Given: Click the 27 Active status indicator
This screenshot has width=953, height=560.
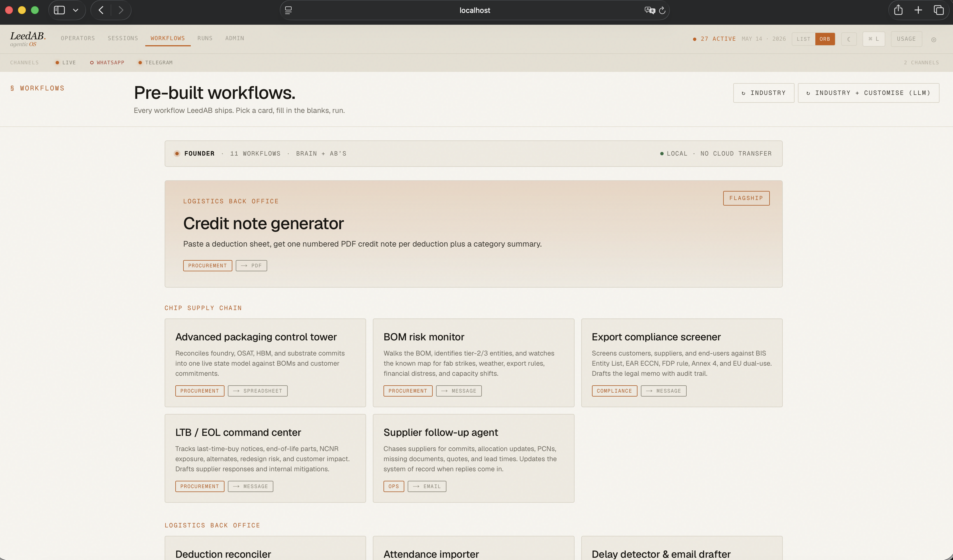Looking at the screenshot, I should (714, 39).
